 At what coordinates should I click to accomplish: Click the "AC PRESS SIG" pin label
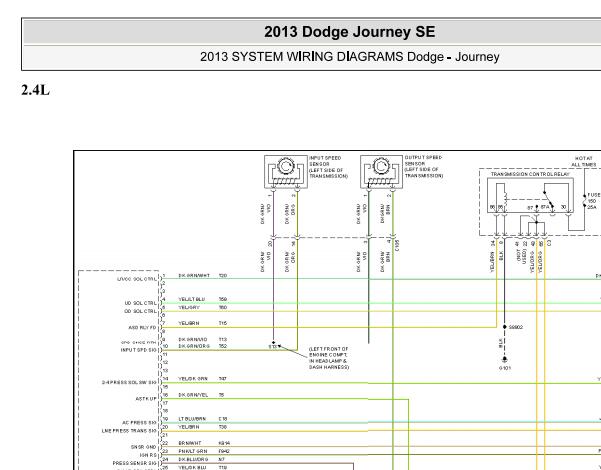coord(140,422)
